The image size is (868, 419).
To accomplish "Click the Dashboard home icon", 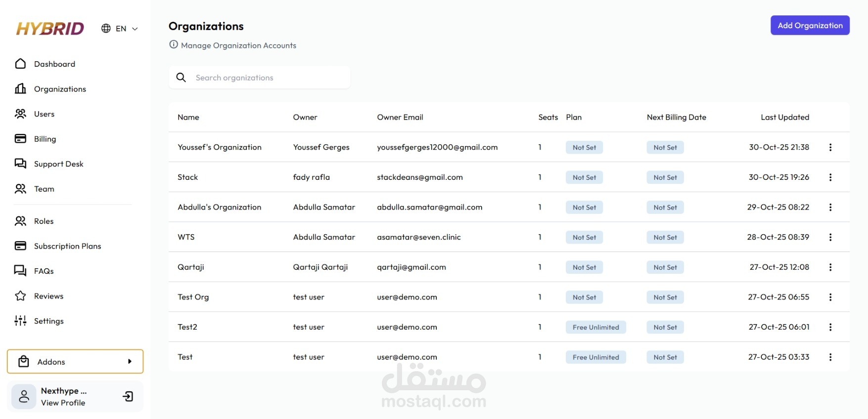I will (x=20, y=64).
